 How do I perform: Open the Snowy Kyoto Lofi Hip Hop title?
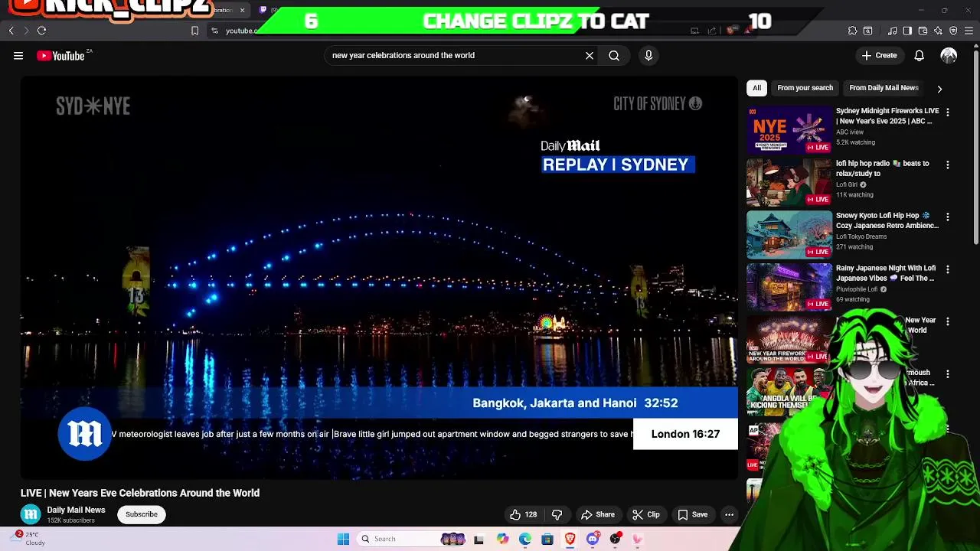[887, 220]
